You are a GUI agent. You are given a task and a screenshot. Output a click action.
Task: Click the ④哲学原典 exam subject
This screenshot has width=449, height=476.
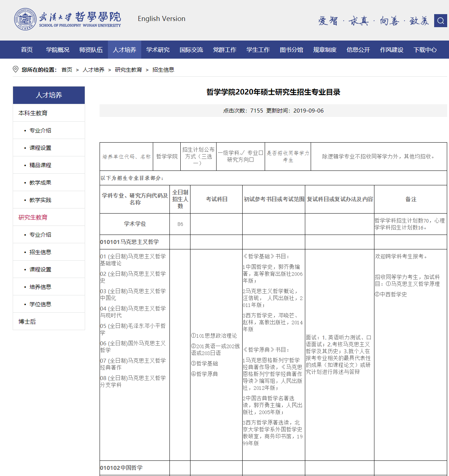[x=205, y=374]
